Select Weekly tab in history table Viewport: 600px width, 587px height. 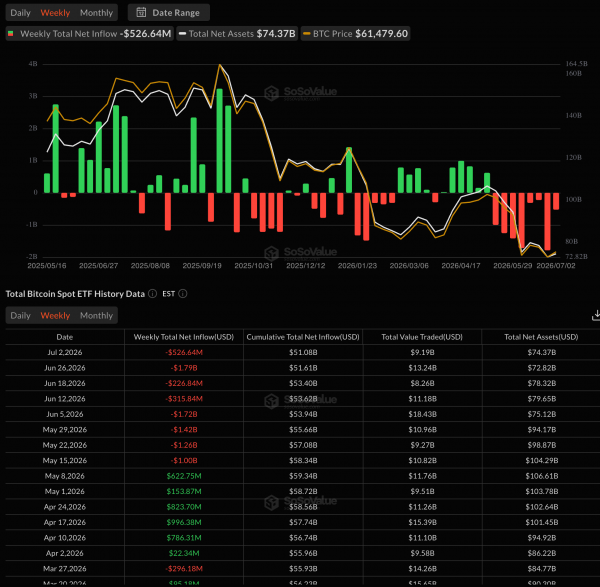click(55, 315)
